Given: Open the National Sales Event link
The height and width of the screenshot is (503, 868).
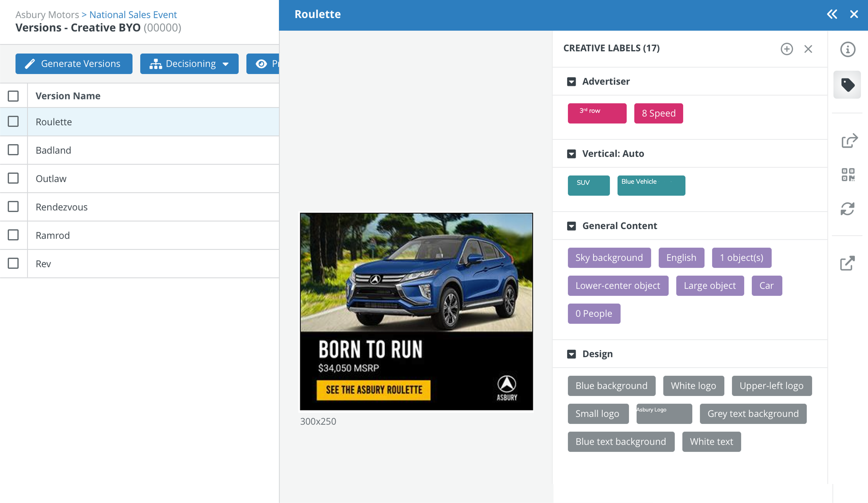Looking at the screenshot, I should (x=133, y=15).
